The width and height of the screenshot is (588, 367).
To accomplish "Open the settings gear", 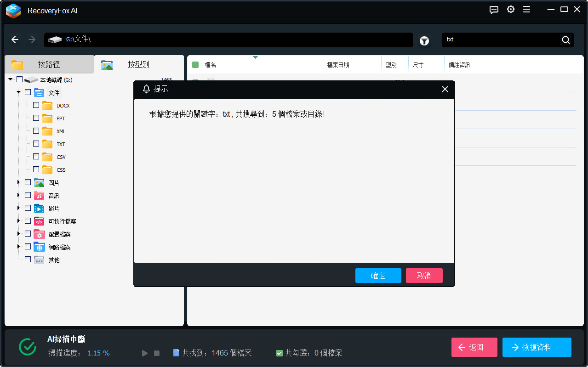I will 510,9.
